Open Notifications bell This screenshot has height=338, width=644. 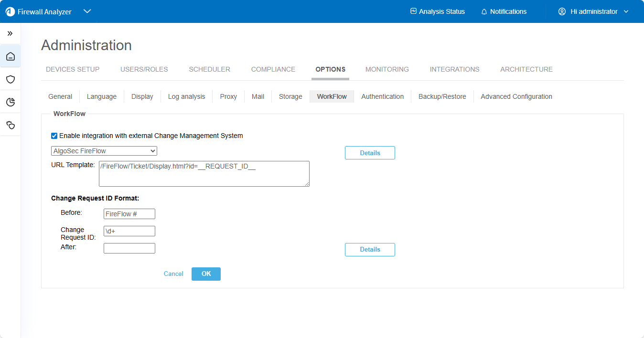[x=504, y=11]
